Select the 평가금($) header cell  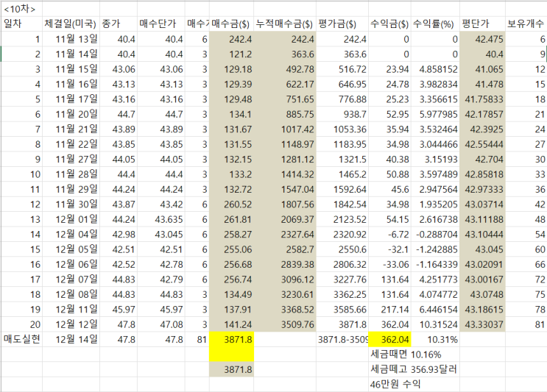[x=342, y=24]
